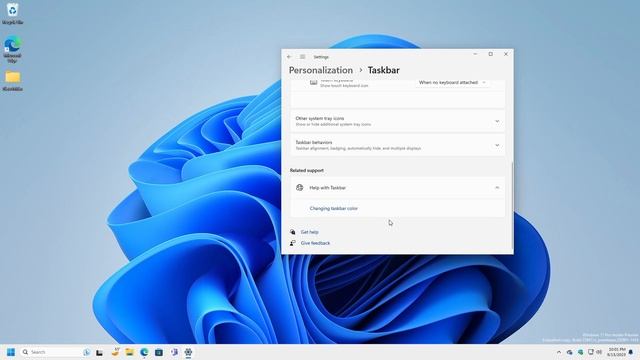Screen dimensions: 640x360
Task: Click the Get help chat icon
Action: (x=292, y=232)
